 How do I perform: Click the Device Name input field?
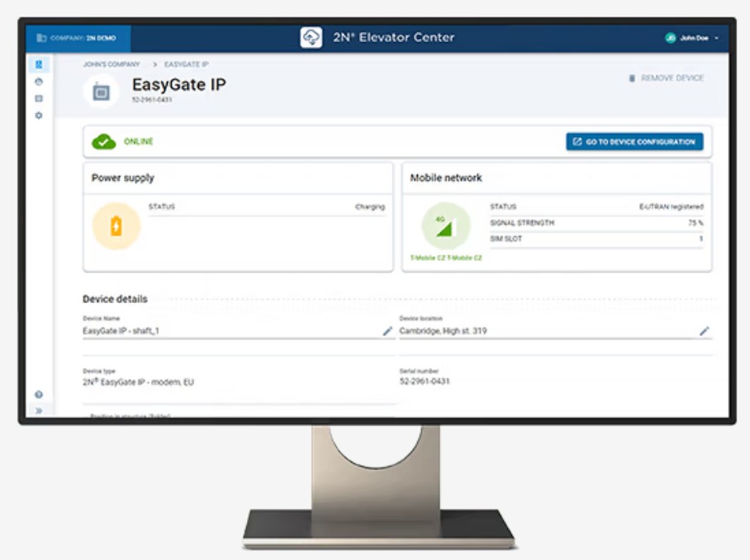pyautogui.click(x=231, y=331)
